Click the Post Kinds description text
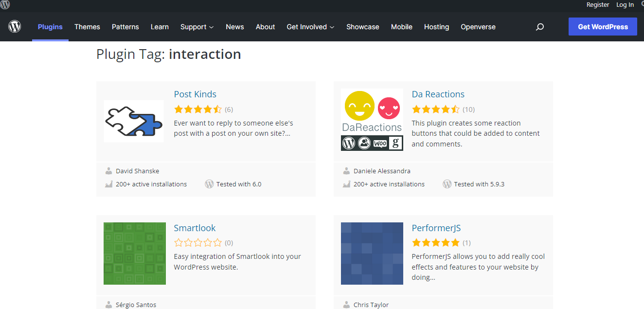This screenshot has height=309, width=644. pos(233,128)
